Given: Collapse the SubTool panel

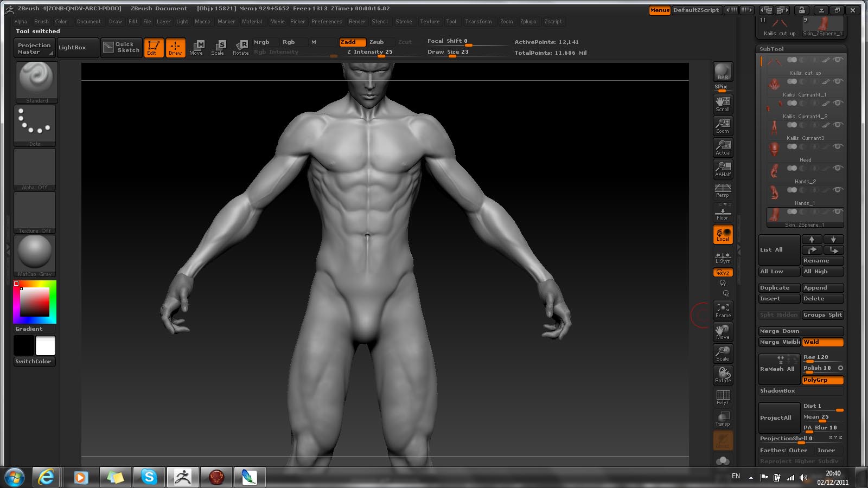Looking at the screenshot, I should click(773, 49).
